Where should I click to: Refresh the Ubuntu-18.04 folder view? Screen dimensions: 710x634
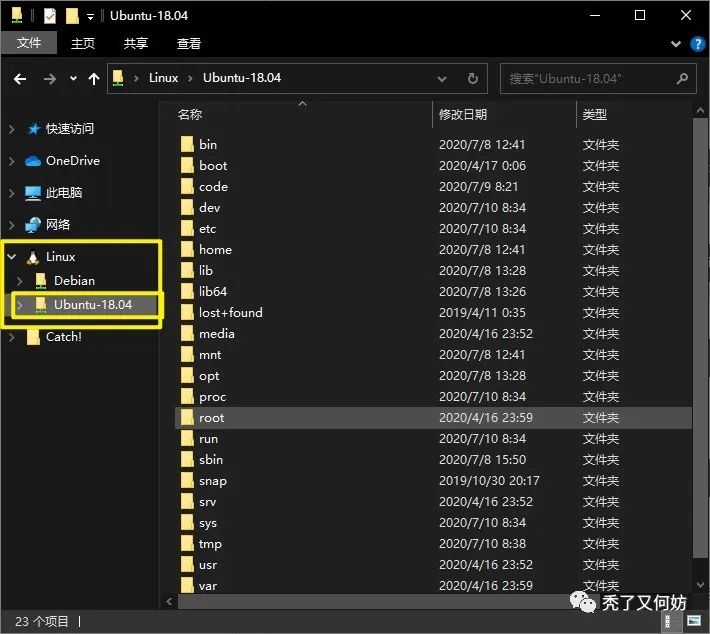pyautogui.click(x=473, y=79)
